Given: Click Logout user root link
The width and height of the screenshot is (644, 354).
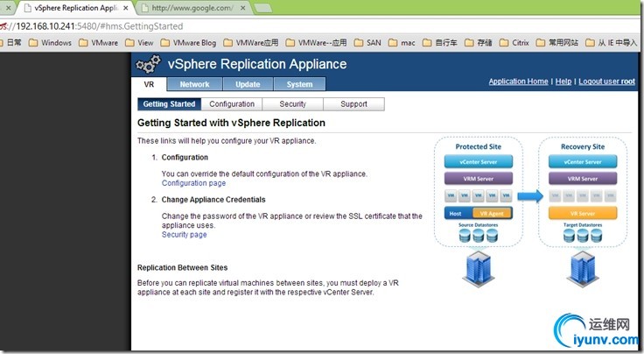Looking at the screenshot, I should coord(607,81).
